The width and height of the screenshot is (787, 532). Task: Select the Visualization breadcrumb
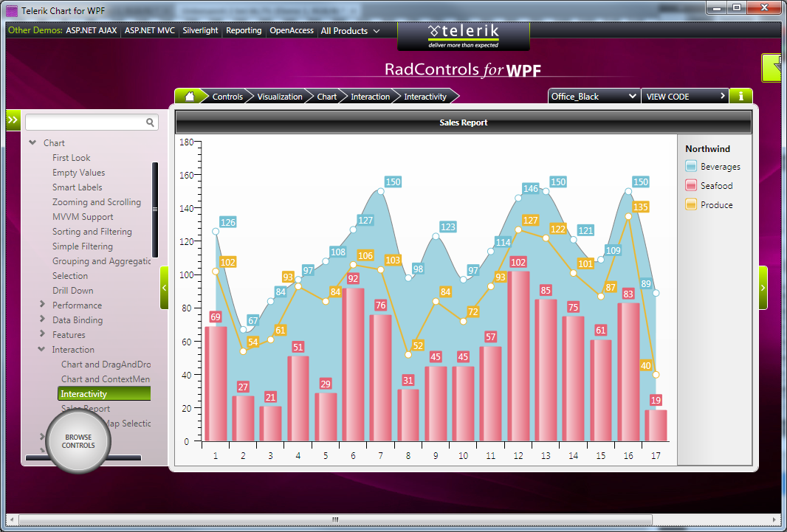pyautogui.click(x=280, y=97)
